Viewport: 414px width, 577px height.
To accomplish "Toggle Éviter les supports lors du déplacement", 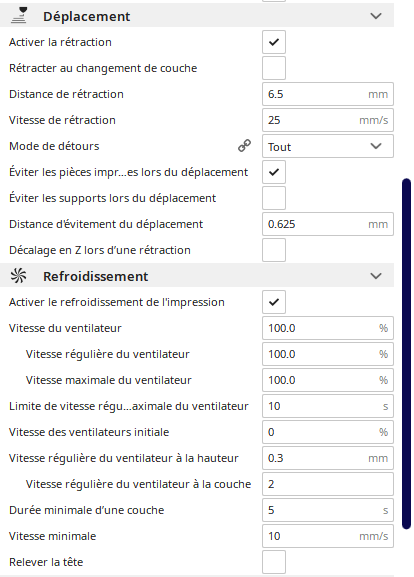I will click(274, 198).
